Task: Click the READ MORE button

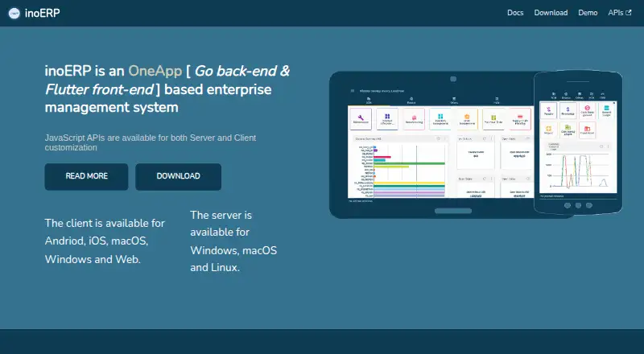Action: tap(86, 176)
